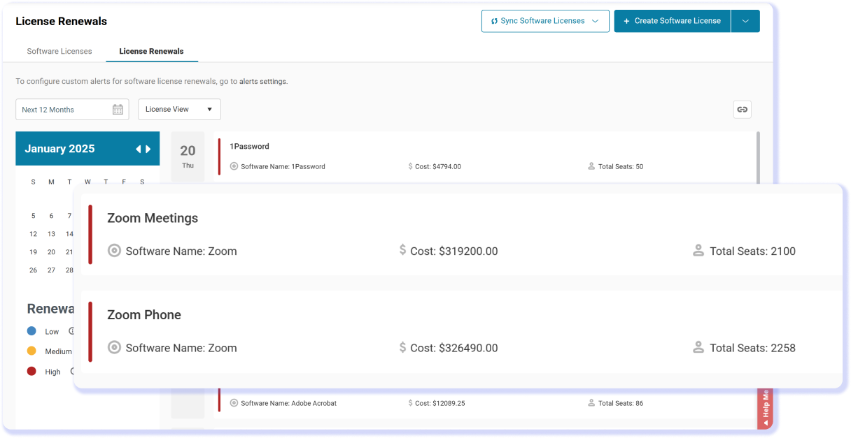The image size is (851, 438).
Task: Open the Help Me side tab
Action: (x=765, y=408)
